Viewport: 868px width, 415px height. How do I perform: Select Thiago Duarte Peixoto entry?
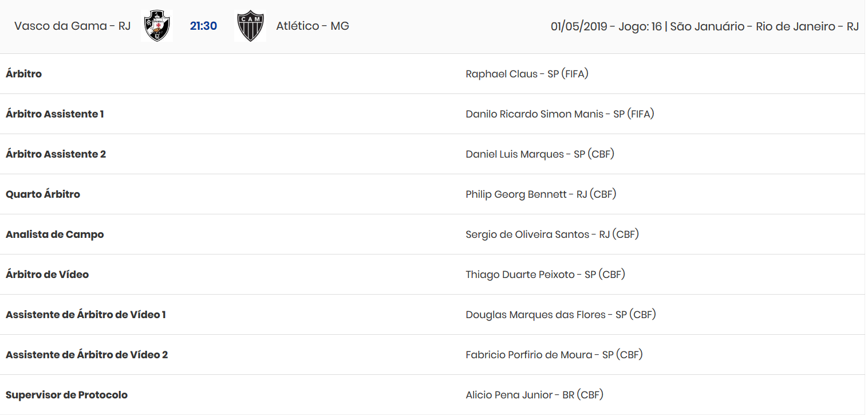coord(545,275)
